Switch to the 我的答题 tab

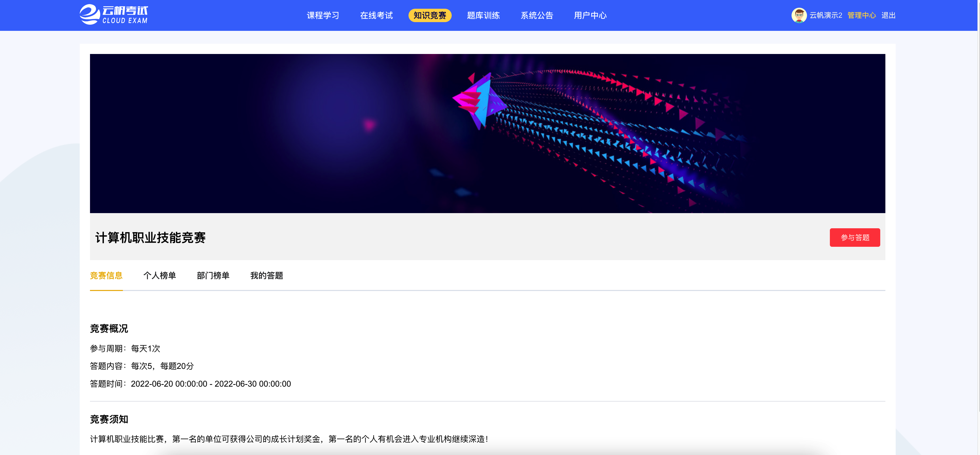[x=267, y=275]
